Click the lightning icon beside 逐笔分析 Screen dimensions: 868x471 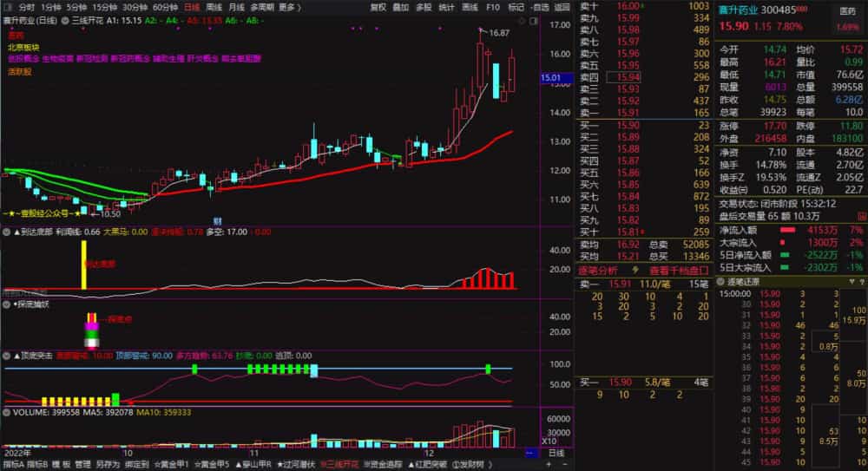[x=635, y=270]
